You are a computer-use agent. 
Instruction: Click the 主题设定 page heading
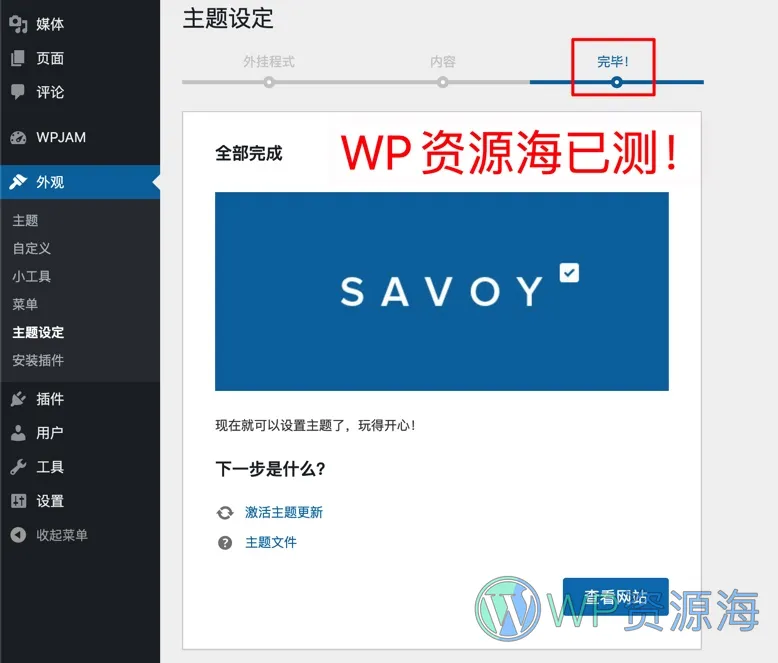[x=228, y=19]
